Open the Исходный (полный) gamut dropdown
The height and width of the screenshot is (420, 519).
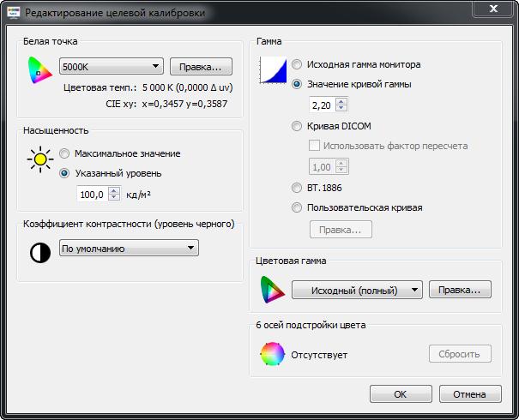coord(357,290)
